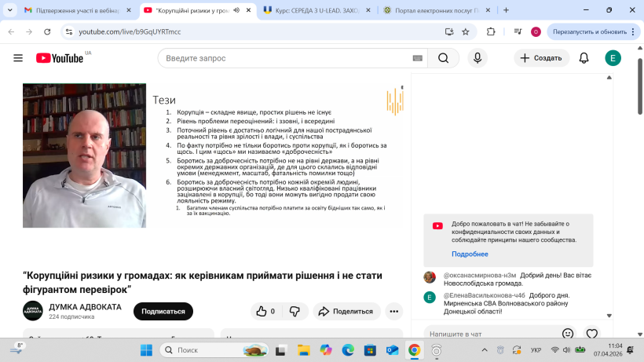Open the volume control in system tray
Viewport: 644px width, 362px height.
567,350
